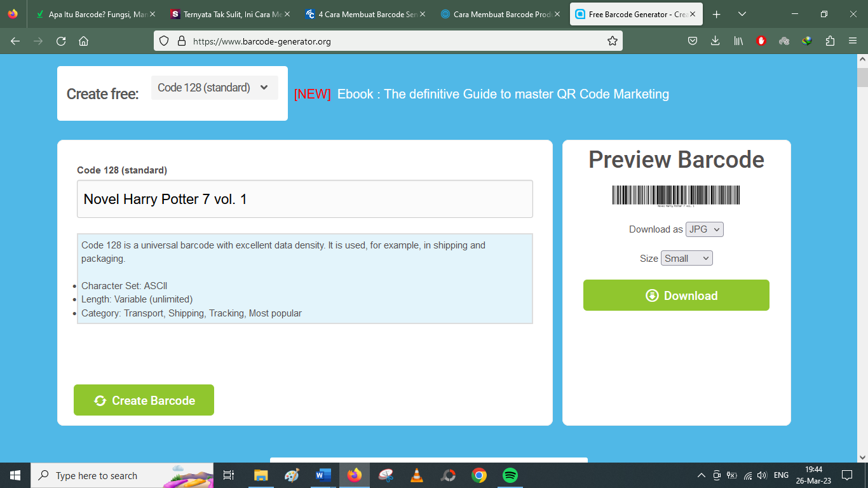Image resolution: width=868 pixels, height=488 pixels.
Task: Click the barcode text input field
Action: (305, 199)
